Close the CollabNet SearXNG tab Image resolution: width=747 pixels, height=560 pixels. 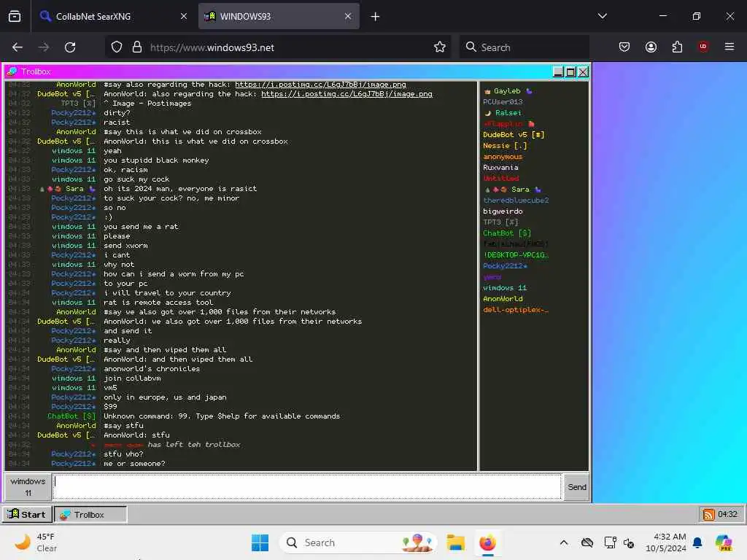tap(183, 16)
